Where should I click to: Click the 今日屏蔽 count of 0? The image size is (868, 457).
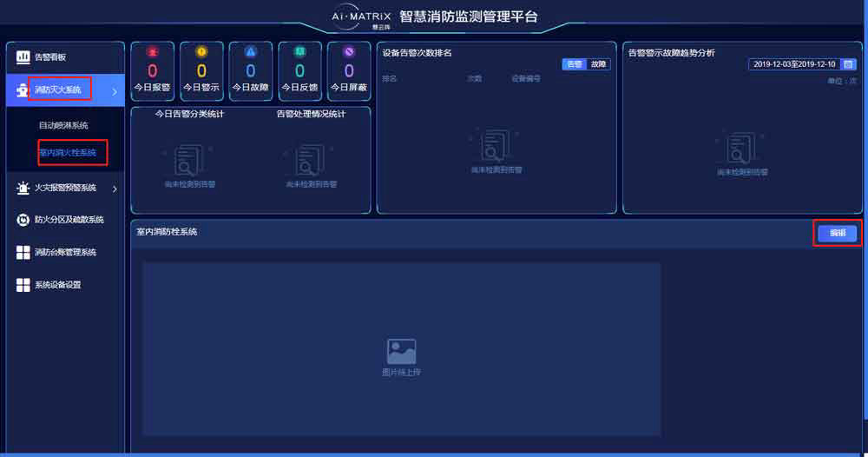[349, 71]
